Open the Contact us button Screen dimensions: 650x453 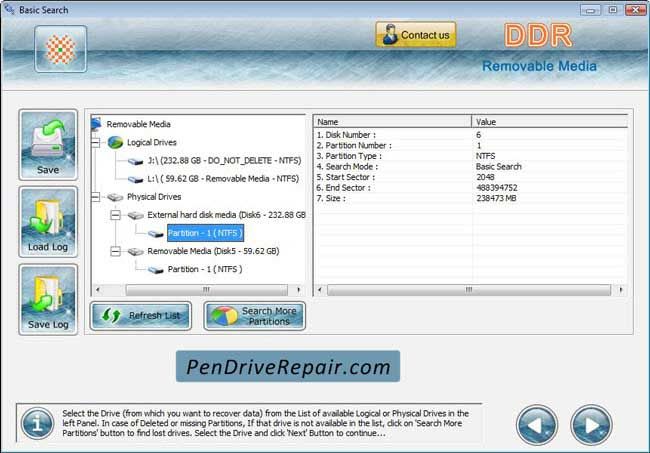tap(416, 35)
